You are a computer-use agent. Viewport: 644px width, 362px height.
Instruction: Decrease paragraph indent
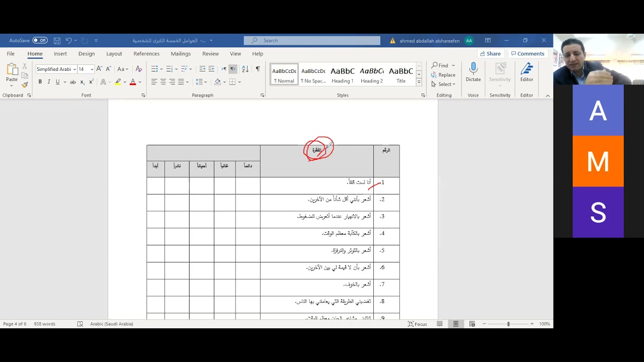[x=202, y=69]
